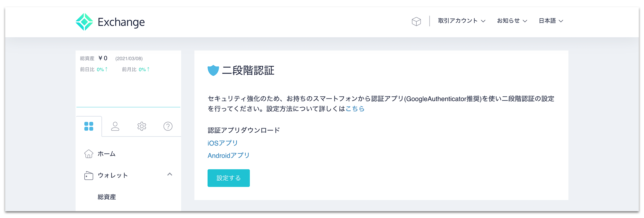Click the settings gear icon in sidebar
This screenshot has width=644, height=218.
coord(141,126)
